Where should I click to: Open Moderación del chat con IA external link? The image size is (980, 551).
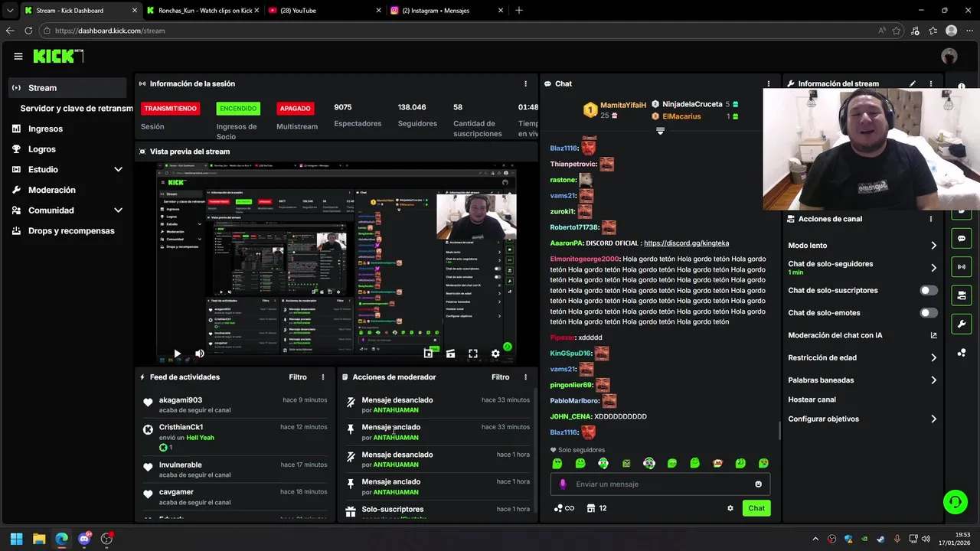coord(933,335)
